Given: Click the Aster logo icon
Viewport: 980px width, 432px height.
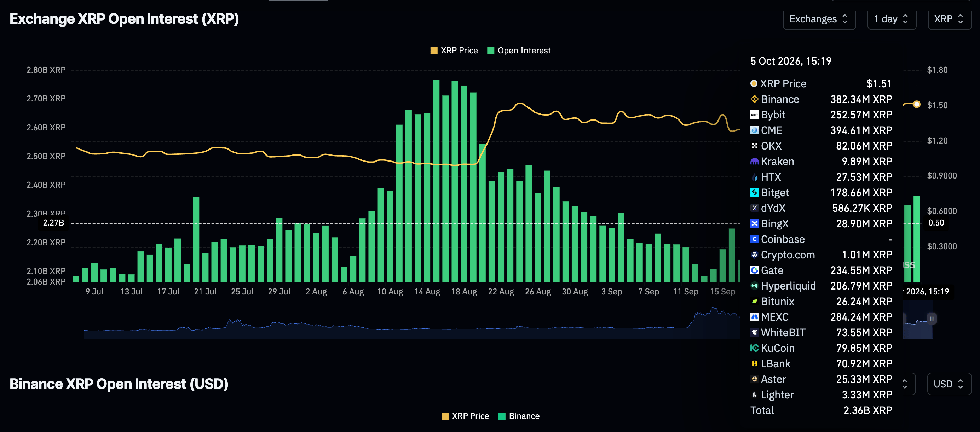Looking at the screenshot, I should tap(754, 379).
